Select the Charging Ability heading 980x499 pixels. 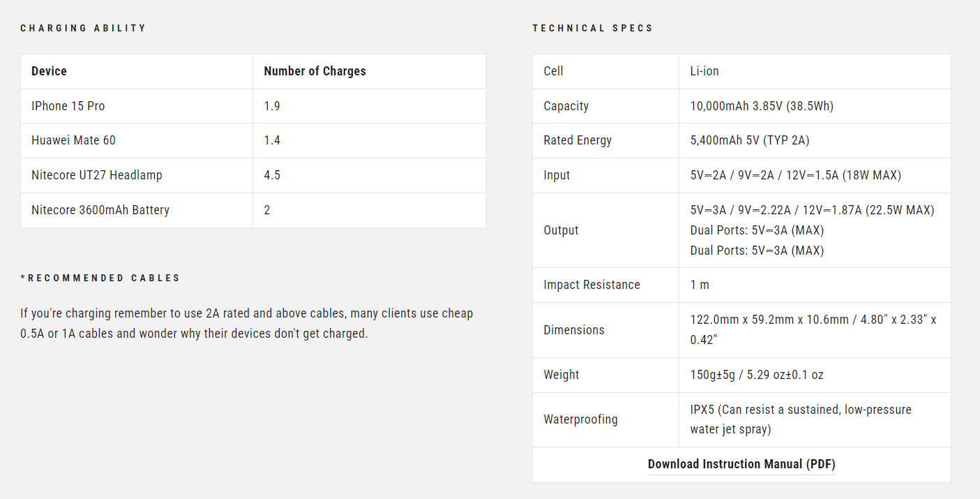coord(83,29)
